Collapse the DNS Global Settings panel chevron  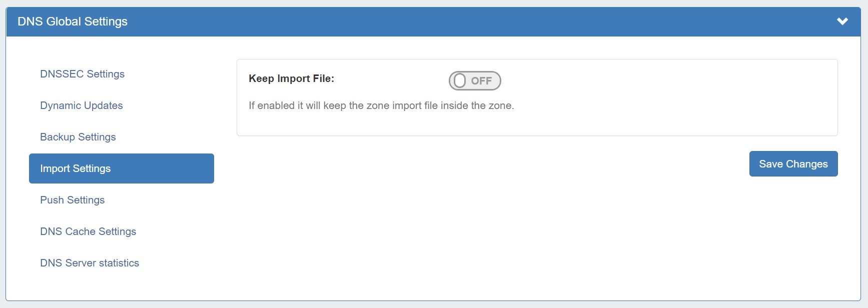[x=842, y=21]
